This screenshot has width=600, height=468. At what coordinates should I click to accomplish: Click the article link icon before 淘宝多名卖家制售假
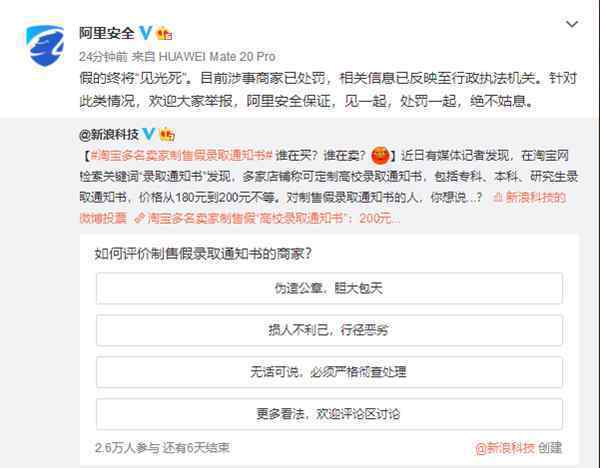(x=140, y=218)
